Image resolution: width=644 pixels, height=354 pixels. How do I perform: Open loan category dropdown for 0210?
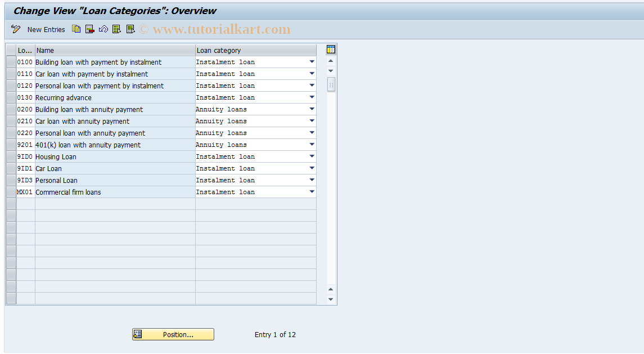tap(312, 122)
